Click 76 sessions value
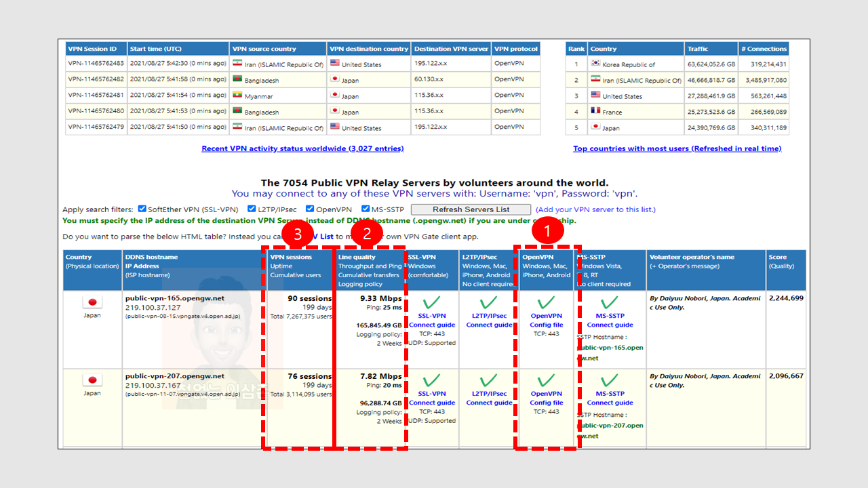The width and height of the screenshot is (868, 488). [310, 376]
